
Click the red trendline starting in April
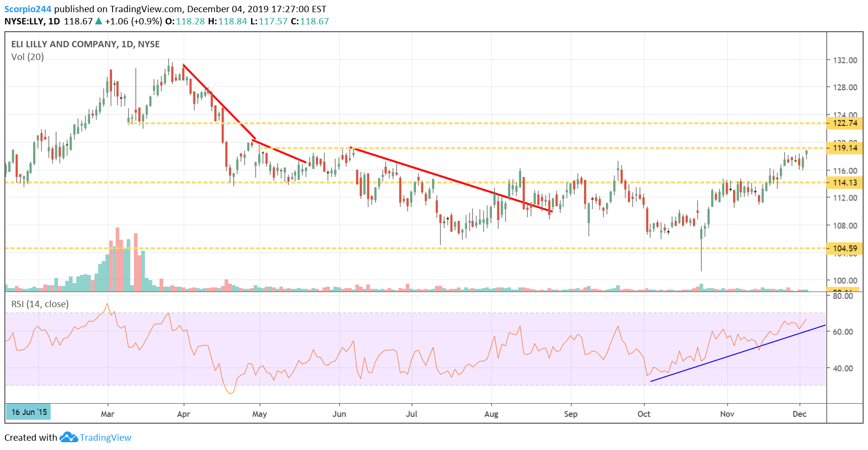(x=219, y=102)
